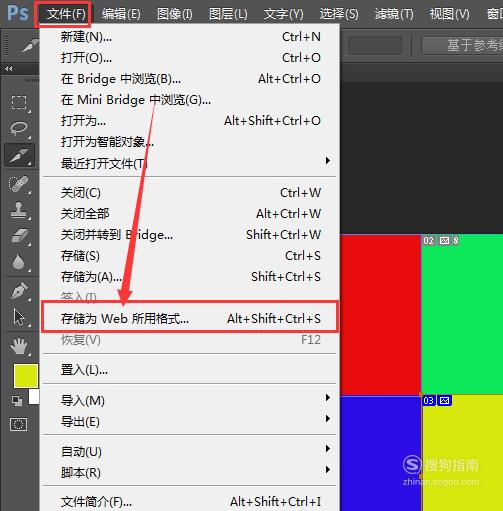Click the red slice on canvas
This screenshot has width=503, height=511.
tap(380, 315)
